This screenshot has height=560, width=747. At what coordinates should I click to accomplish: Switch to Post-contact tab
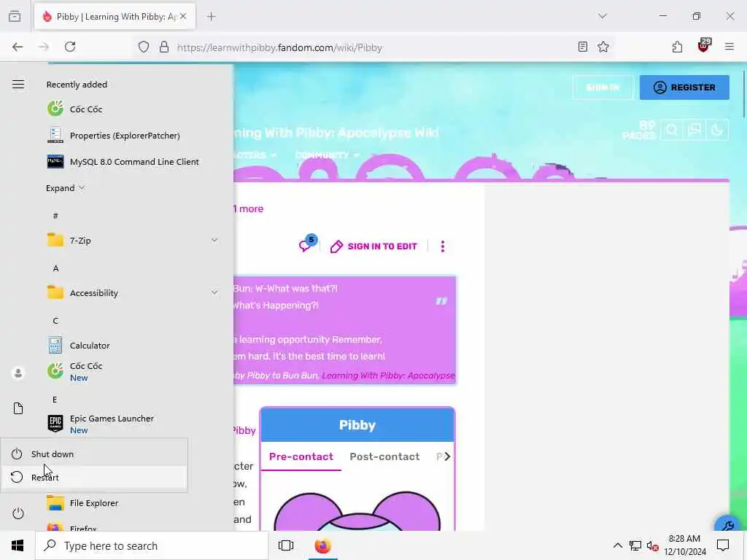384,456
